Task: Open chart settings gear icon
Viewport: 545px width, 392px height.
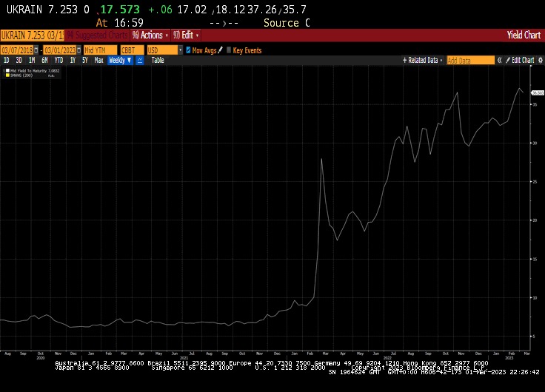Action: pos(541,61)
